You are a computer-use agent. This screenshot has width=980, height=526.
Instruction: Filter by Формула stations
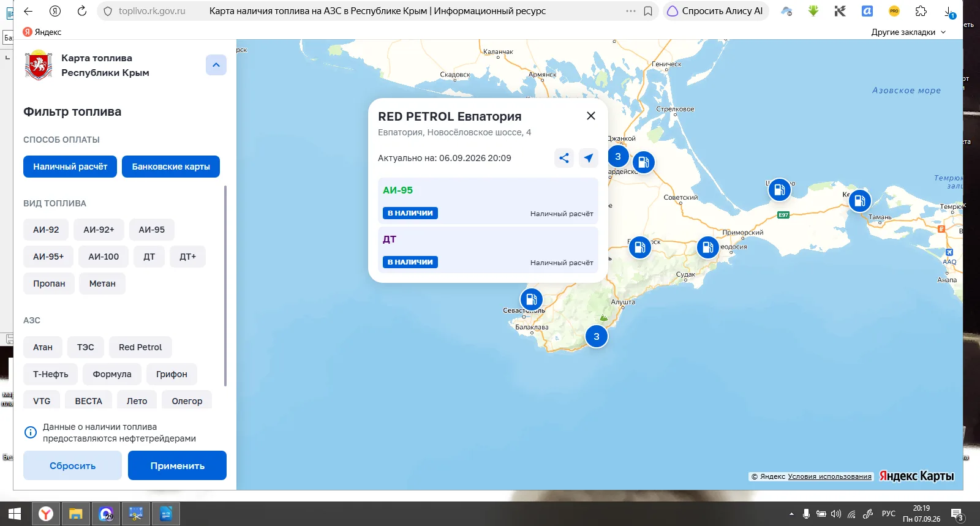tap(112, 374)
